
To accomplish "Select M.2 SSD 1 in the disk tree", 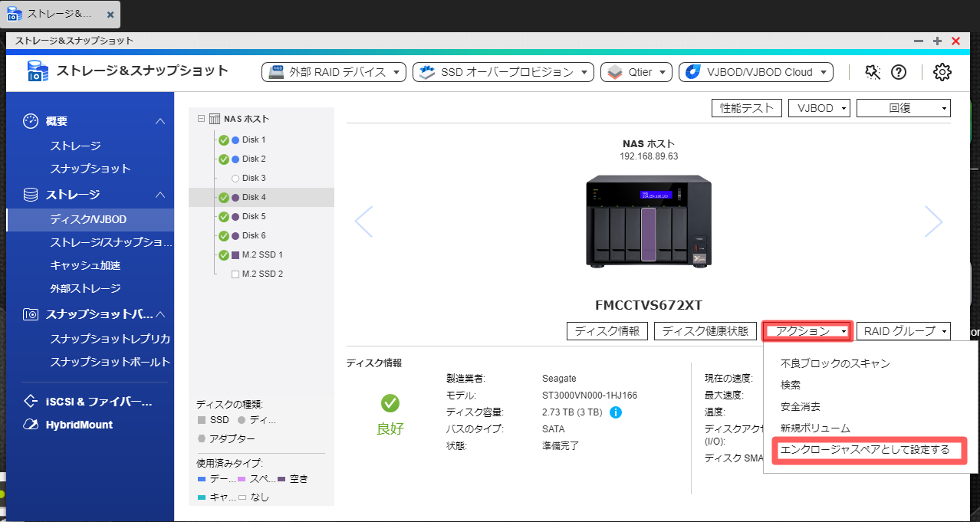I will [x=261, y=255].
